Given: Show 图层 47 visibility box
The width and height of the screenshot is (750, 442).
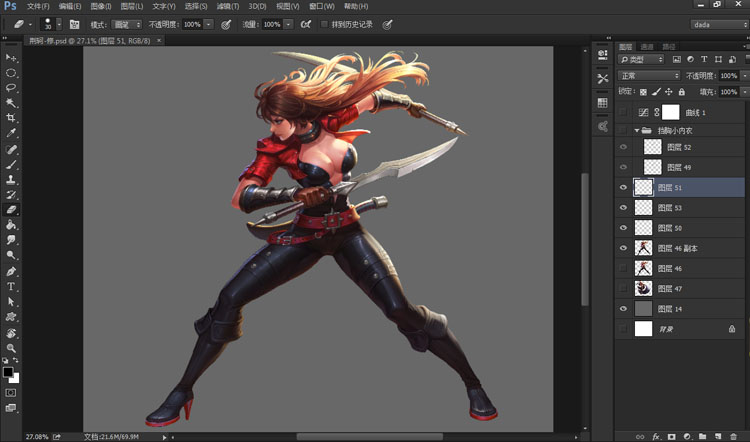Looking at the screenshot, I should (x=623, y=288).
